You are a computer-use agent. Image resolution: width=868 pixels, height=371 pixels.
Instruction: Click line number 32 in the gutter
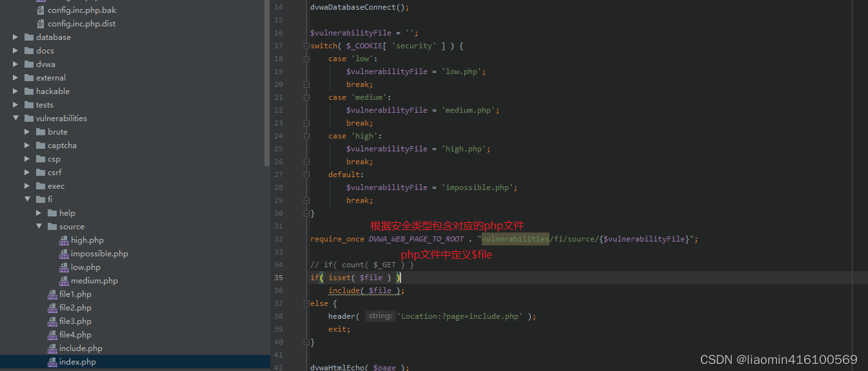click(x=278, y=239)
